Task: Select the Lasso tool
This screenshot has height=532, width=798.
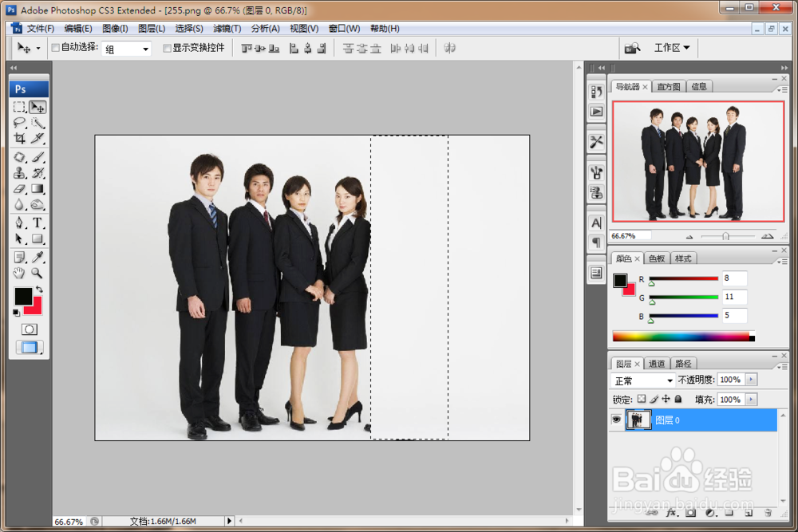Action: (19, 123)
